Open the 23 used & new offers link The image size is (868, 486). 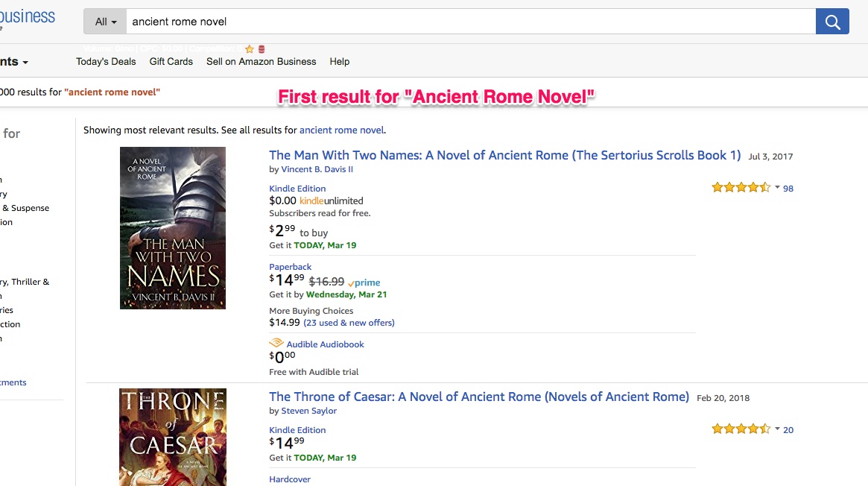point(349,323)
